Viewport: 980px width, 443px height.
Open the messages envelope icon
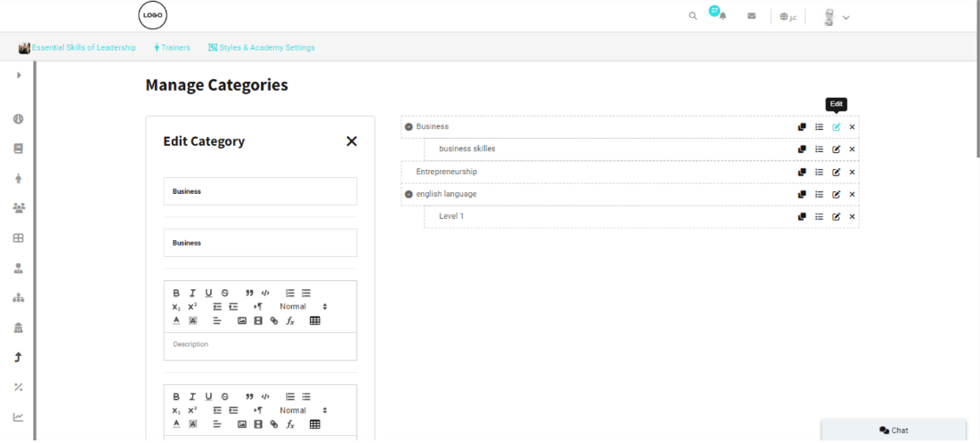[x=751, y=16]
